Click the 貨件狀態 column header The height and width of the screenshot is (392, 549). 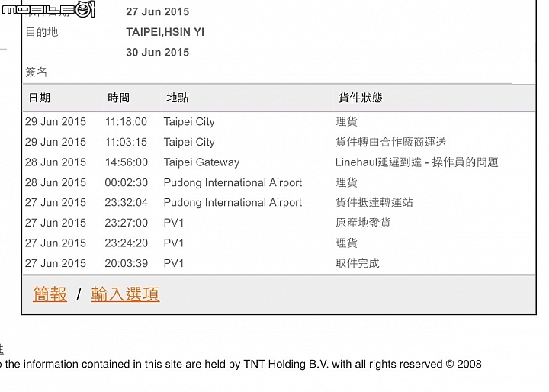coord(360,98)
